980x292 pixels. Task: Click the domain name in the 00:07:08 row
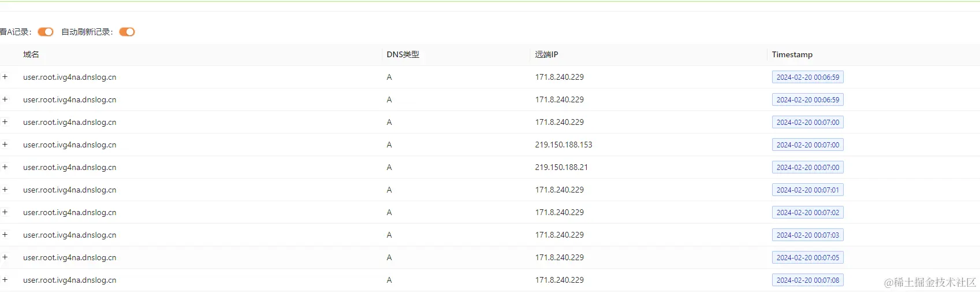pyautogui.click(x=70, y=280)
